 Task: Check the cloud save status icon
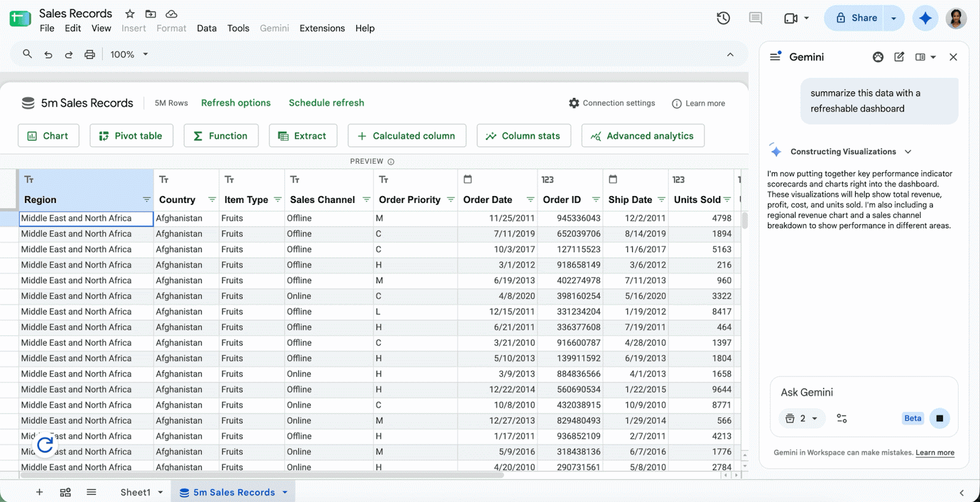click(x=171, y=13)
